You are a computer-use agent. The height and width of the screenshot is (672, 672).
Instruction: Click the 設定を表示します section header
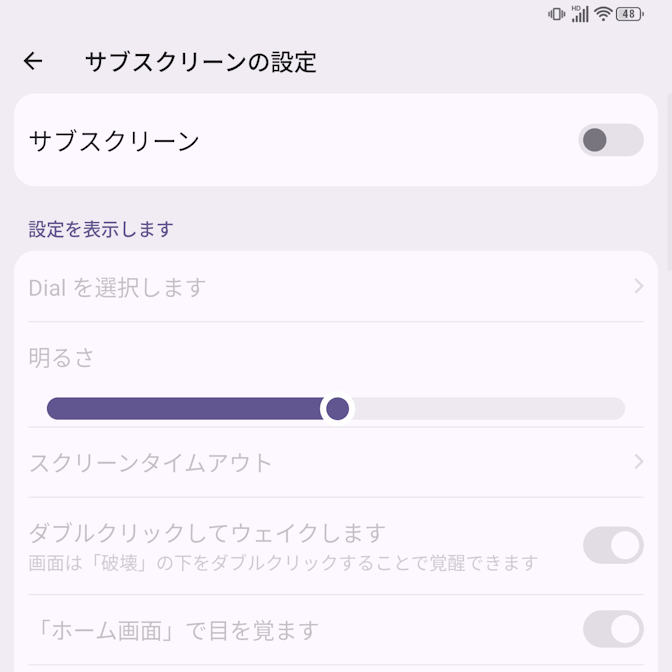click(101, 229)
